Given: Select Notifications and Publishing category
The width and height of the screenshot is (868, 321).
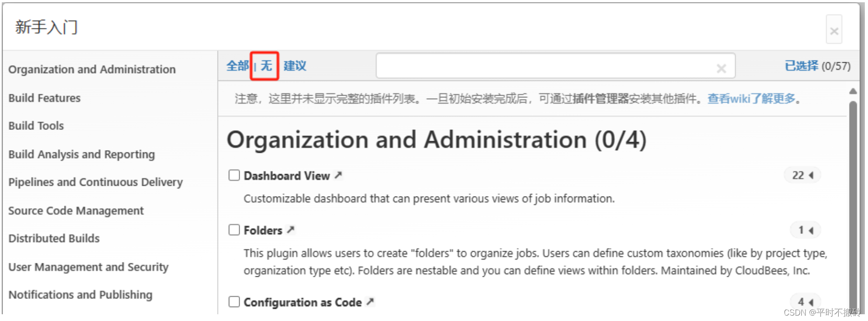Looking at the screenshot, I should 80,295.
